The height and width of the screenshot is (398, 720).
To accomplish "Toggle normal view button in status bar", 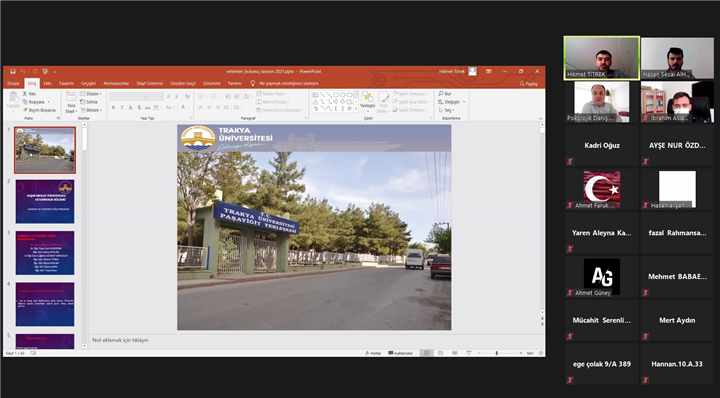I will tap(427, 353).
